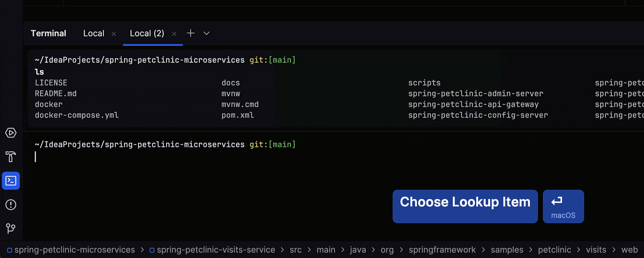Select the highlighted Terminal tool window icon

tap(11, 181)
